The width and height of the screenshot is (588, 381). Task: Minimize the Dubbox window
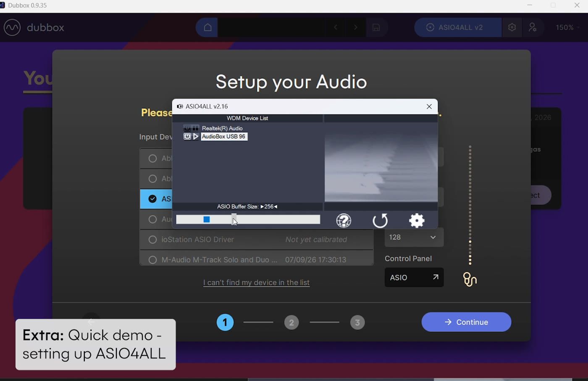[x=530, y=5]
